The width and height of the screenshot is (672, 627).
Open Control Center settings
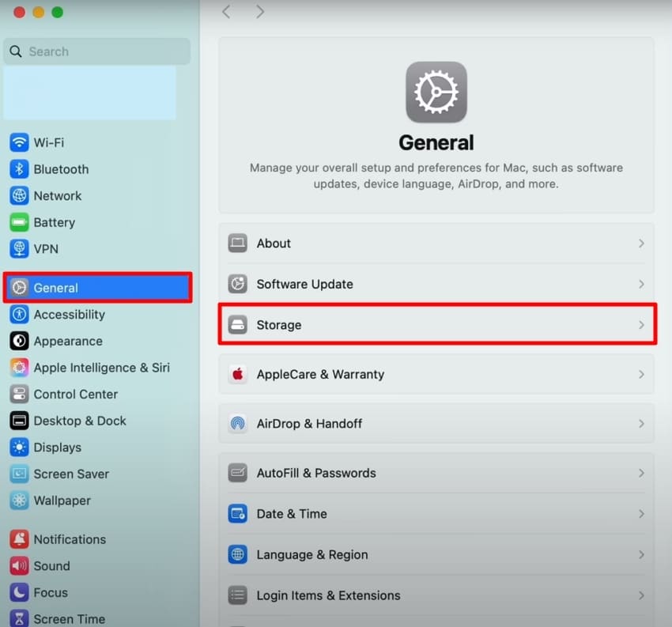(19, 394)
